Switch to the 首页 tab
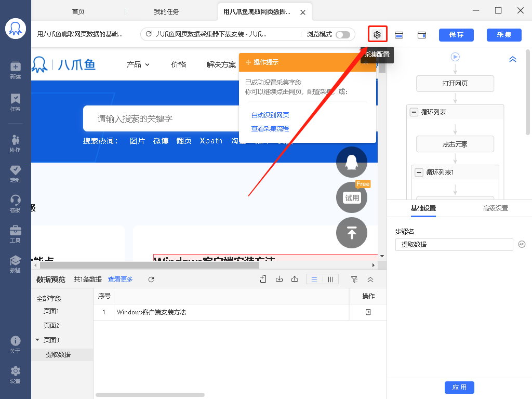 [x=78, y=11]
